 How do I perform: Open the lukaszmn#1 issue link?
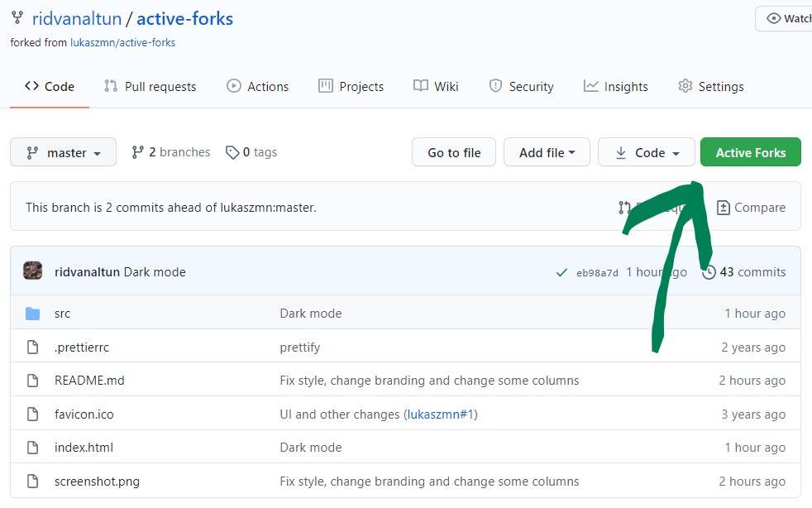click(441, 415)
